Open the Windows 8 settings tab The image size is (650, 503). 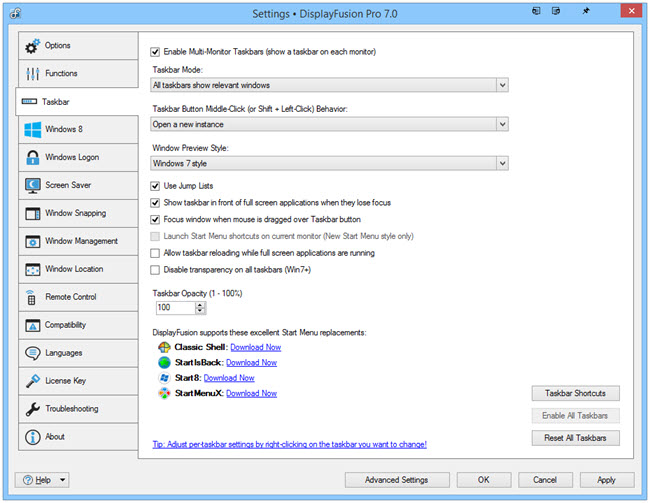(x=78, y=129)
